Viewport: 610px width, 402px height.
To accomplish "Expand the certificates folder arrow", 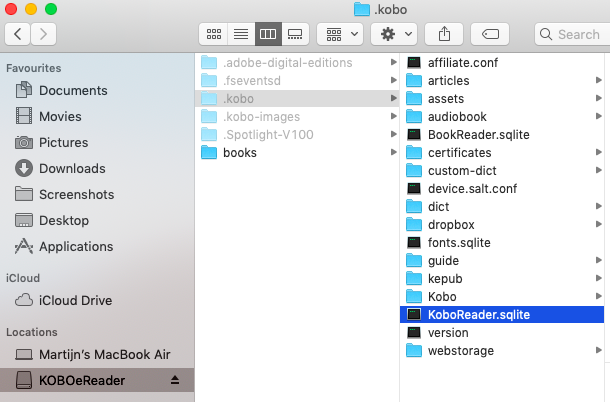I will [598, 152].
